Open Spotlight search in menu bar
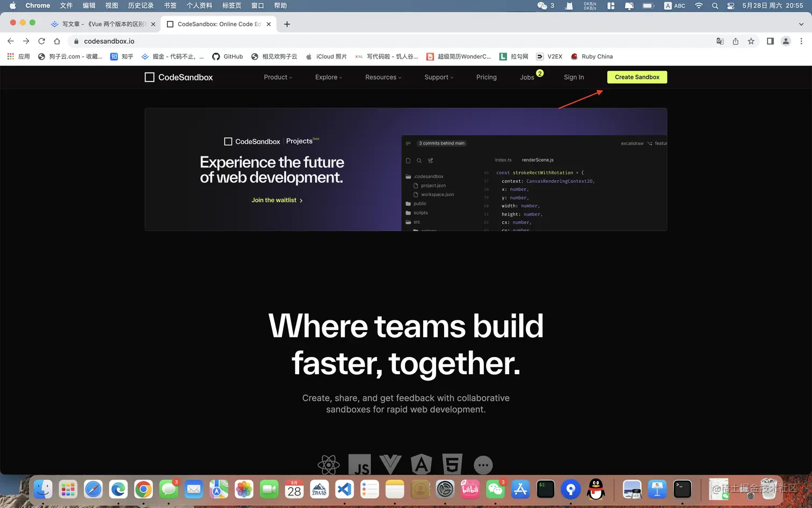The image size is (812, 508). [715, 5]
